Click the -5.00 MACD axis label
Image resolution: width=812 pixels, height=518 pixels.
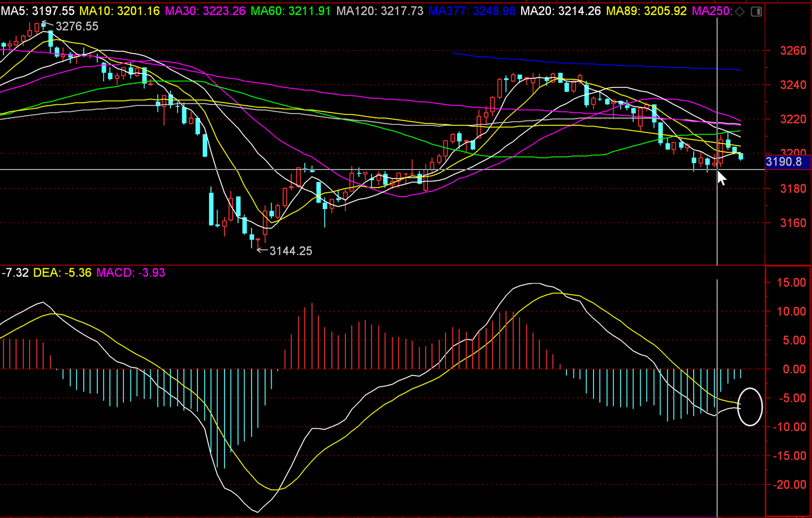[x=792, y=399]
